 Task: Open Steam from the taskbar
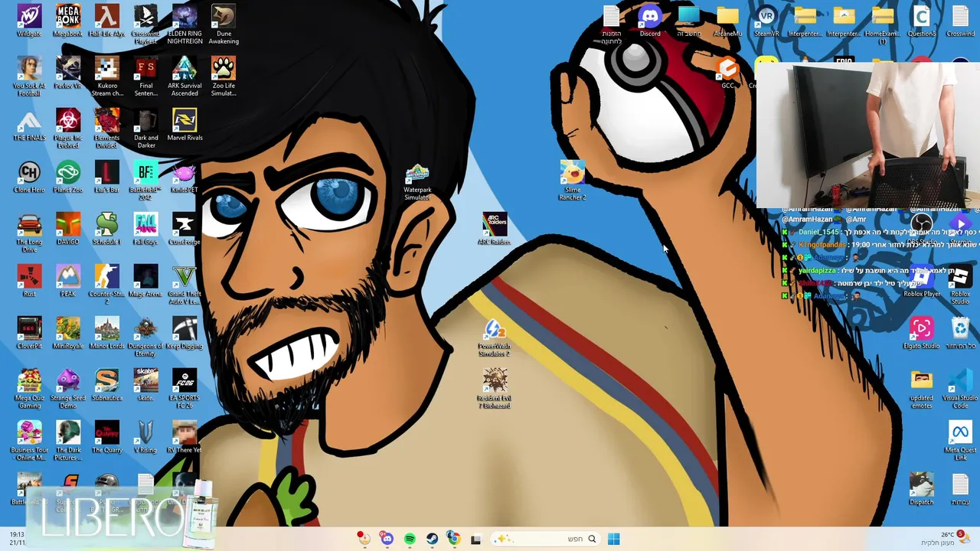coord(433,539)
